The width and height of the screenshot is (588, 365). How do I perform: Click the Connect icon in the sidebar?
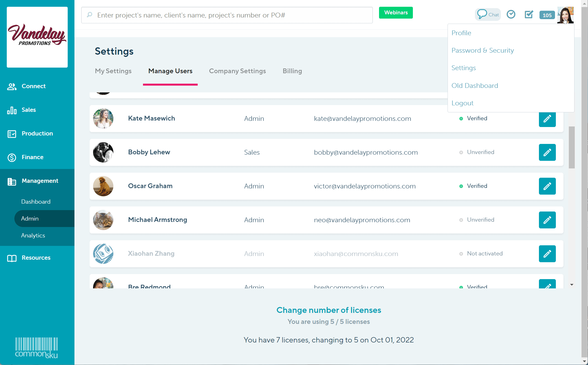12,86
